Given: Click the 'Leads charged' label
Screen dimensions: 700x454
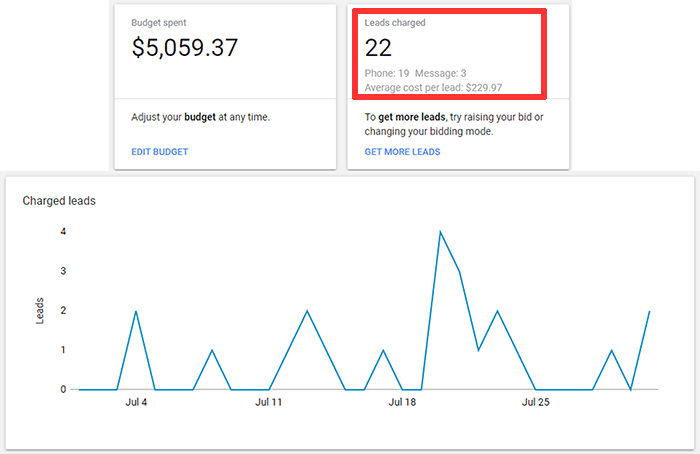Looking at the screenshot, I should [x=395, y=23].
